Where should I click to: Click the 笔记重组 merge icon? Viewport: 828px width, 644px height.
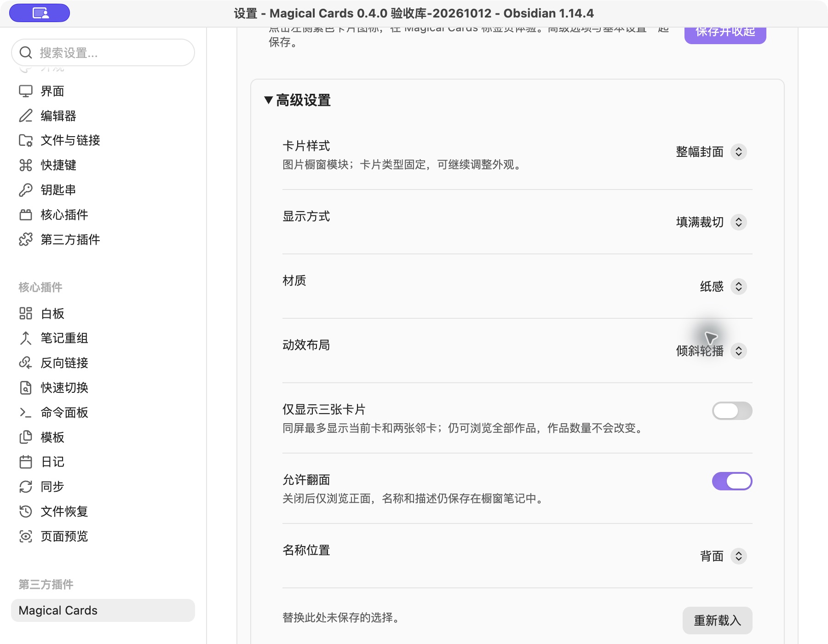(x=26, y=338)
